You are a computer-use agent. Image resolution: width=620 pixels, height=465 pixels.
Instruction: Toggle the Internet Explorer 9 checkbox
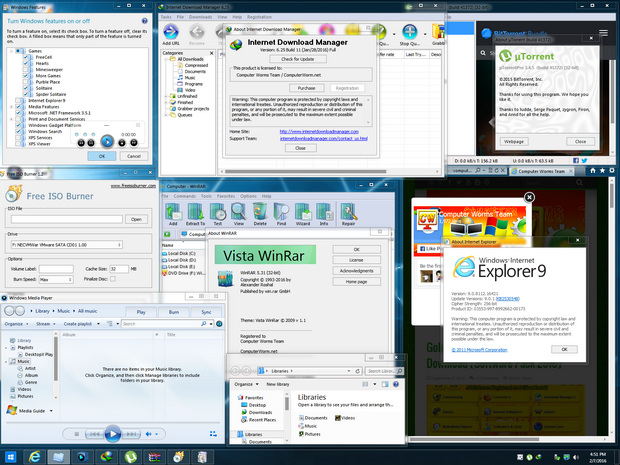tap(19, 100)
